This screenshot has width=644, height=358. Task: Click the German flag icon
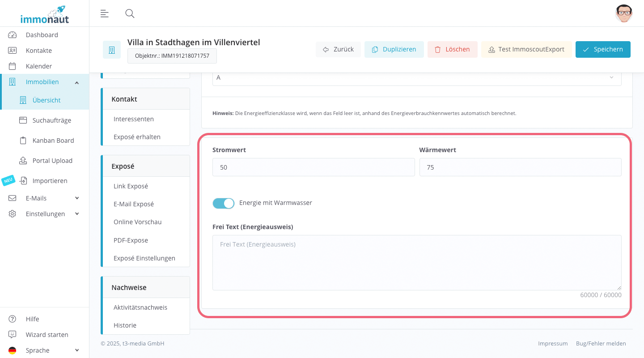click(x=13, y=350)
